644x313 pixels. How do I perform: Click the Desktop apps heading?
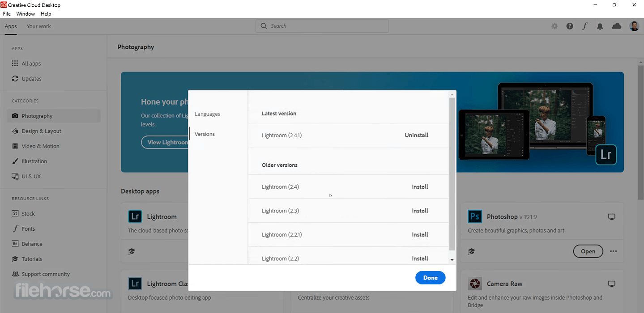coord(140,191)
